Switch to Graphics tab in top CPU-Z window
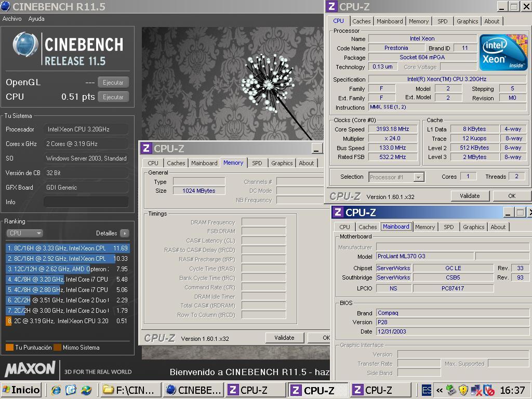Image resolution: width=532 pixels, height=399 pixels. [x=467, y=21]
